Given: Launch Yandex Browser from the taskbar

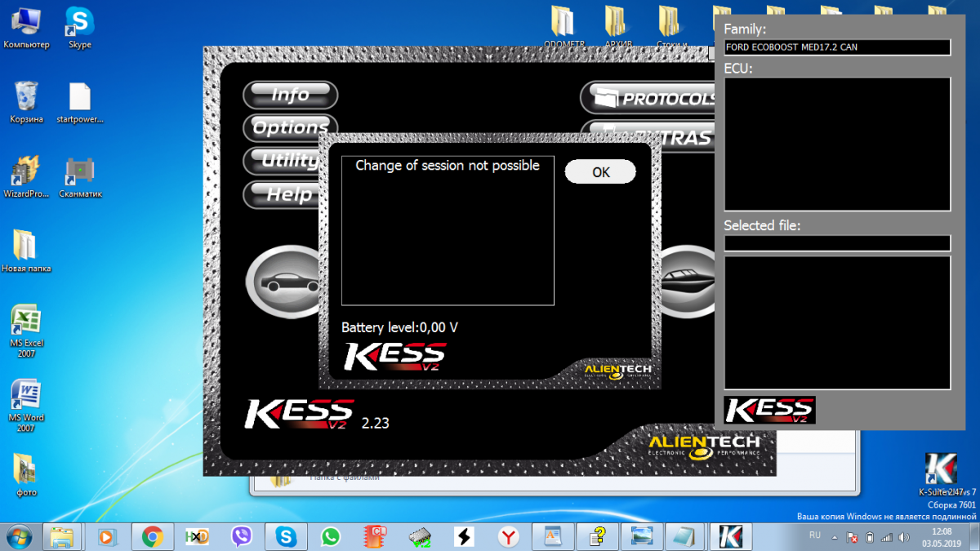Looking at the screenshot, I should point(509,536).
